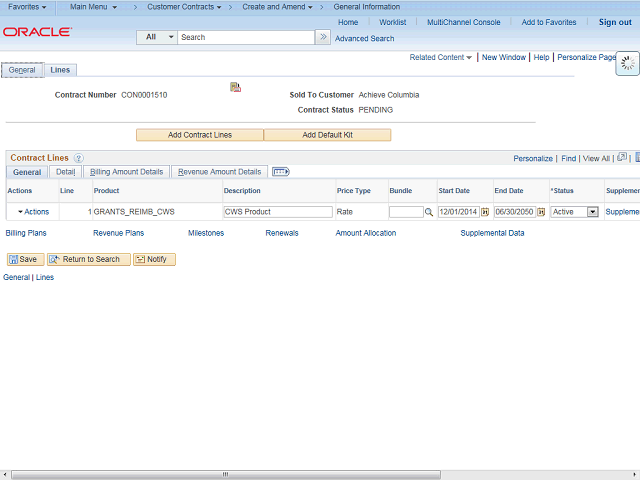Click the Supplemental link in row 1
This screenshot has width=640, height=480.
tap(622, 212)
